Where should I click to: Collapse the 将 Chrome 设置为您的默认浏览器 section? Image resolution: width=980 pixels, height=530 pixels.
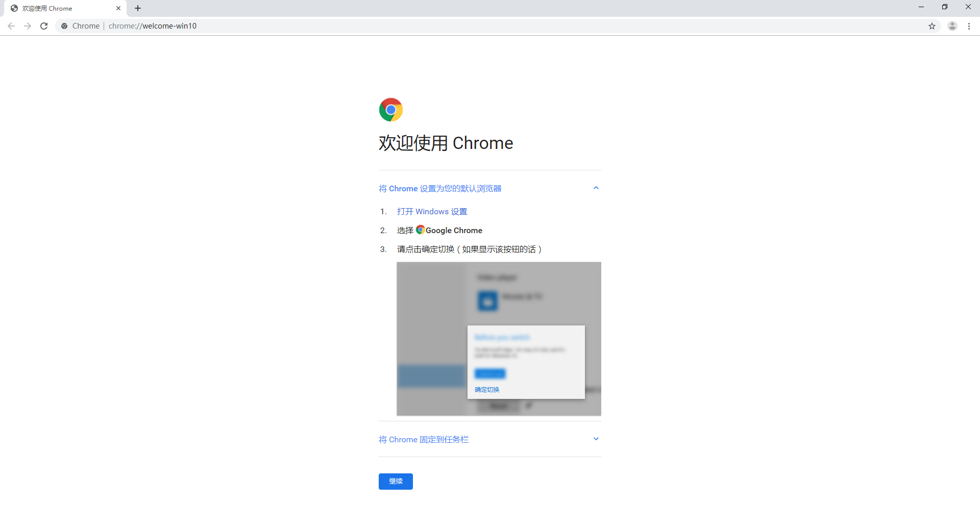(x=596, y=188)
